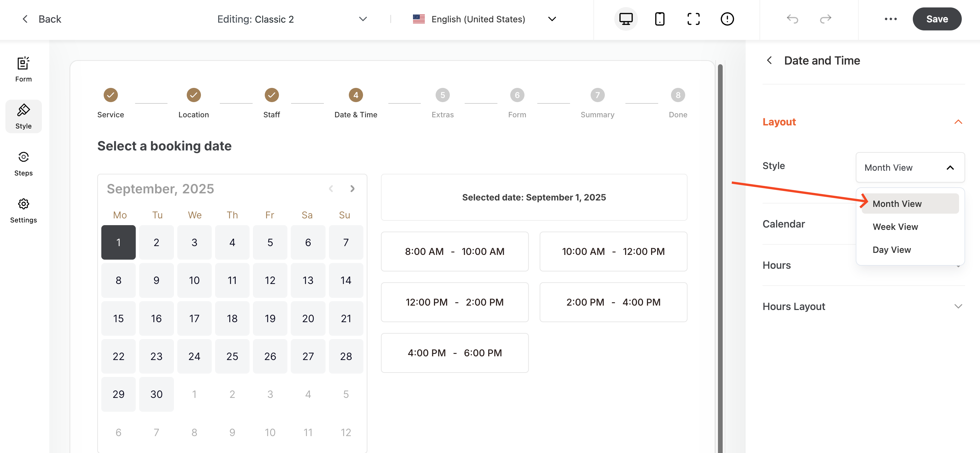Viewport: 980px width, 453px height.
Task: Select the 4:00 PM - 6:00 PM slot
Action: pyautogui.click(x=455, y=353)
